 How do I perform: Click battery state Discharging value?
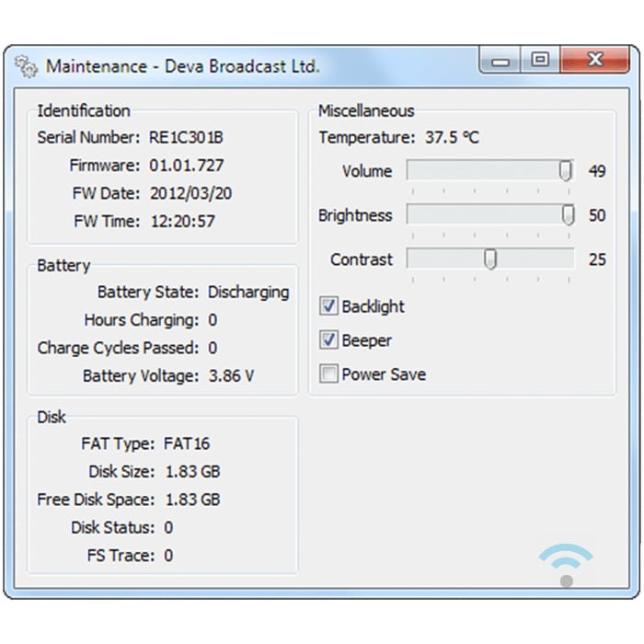pyautogui.click(x=248, y=293)
